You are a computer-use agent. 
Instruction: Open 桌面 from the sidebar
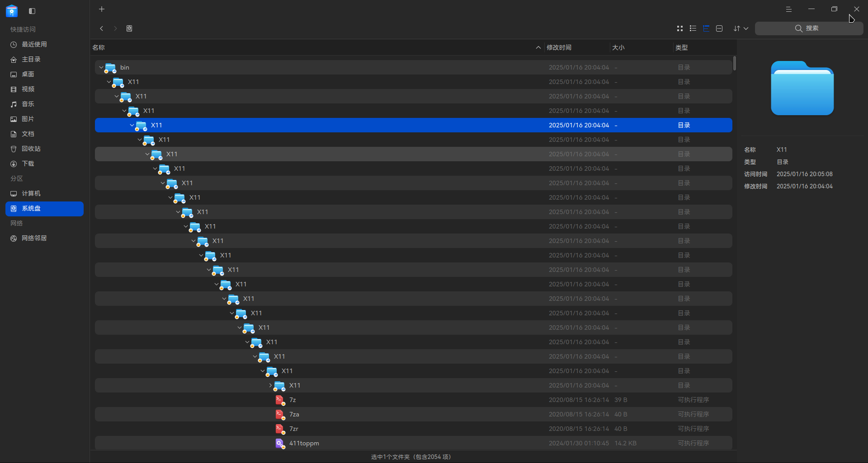coord(44,74)
